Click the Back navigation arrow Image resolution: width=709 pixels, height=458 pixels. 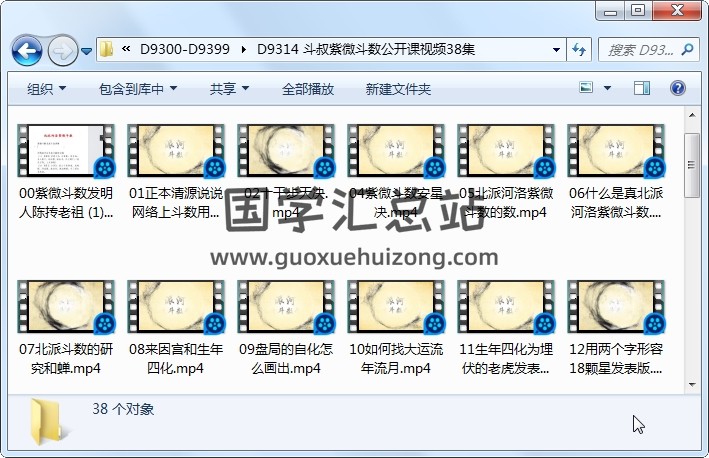tap(27, 50)
